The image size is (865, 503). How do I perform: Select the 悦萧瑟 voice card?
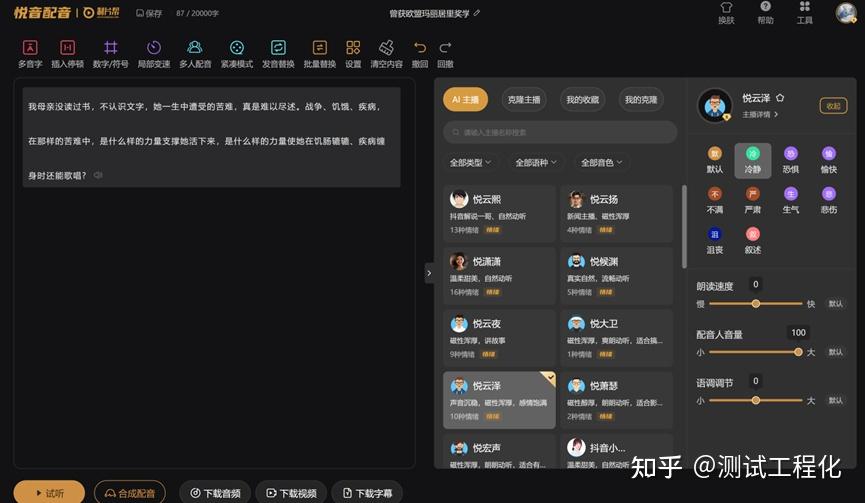click(617, 400)
